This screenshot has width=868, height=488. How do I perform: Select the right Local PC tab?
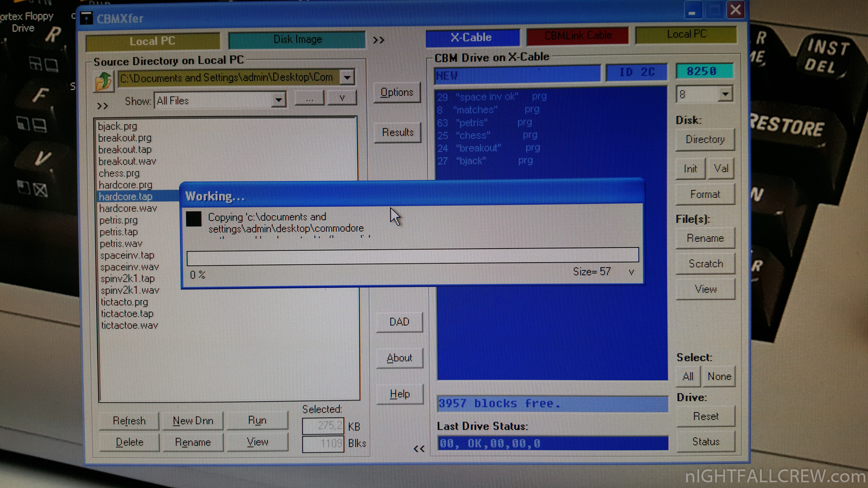click(687, 34)
